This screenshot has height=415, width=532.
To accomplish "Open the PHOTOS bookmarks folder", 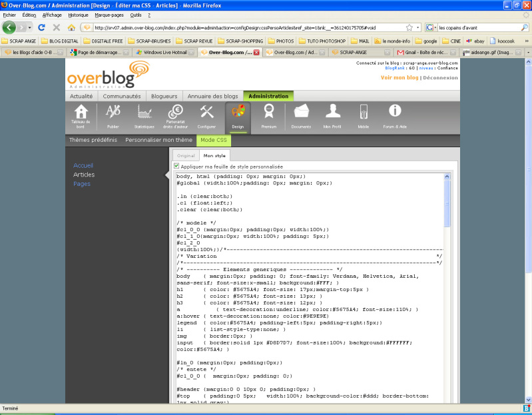I will pos(281,41).
